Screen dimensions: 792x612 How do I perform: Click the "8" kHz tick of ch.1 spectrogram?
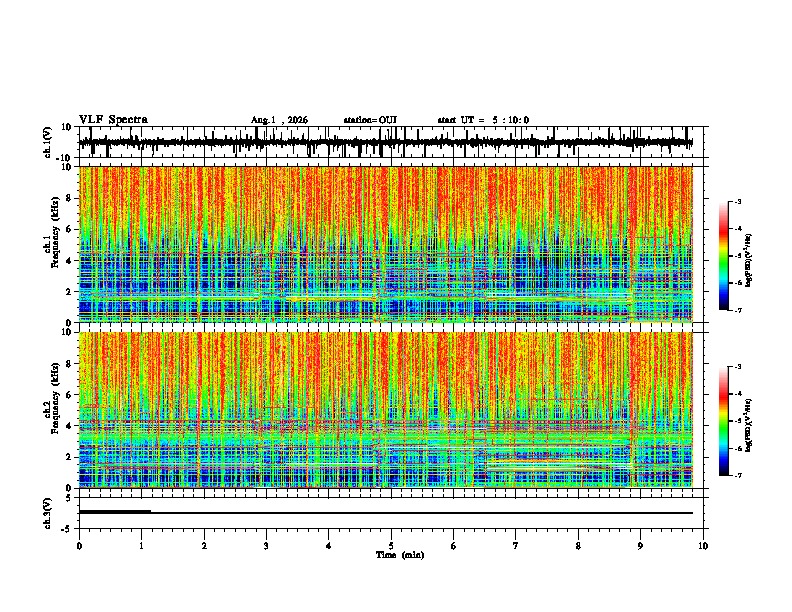tap(70, 198)
